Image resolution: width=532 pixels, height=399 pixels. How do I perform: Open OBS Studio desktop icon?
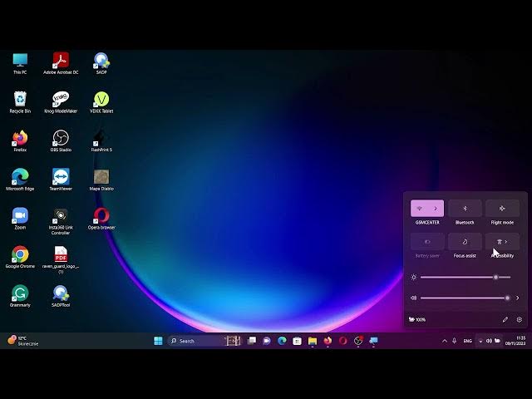point(61,140)
